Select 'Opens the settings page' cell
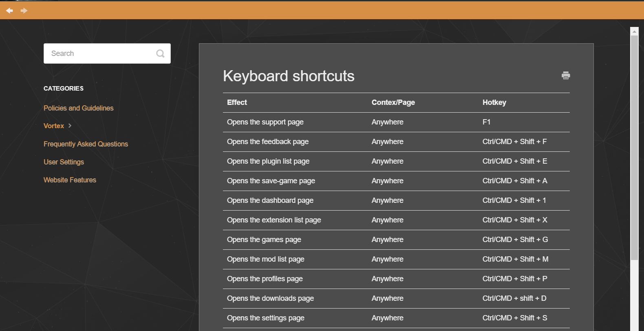Screen dimensions: 644x331 [x=265, y=318]
